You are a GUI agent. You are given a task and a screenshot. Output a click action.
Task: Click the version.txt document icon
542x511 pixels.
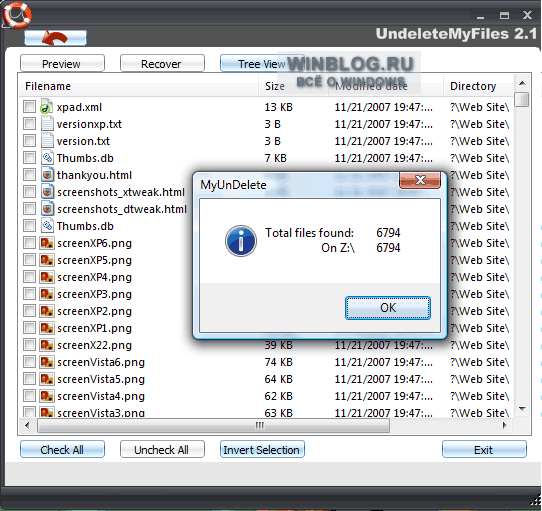tap(47, 141)
